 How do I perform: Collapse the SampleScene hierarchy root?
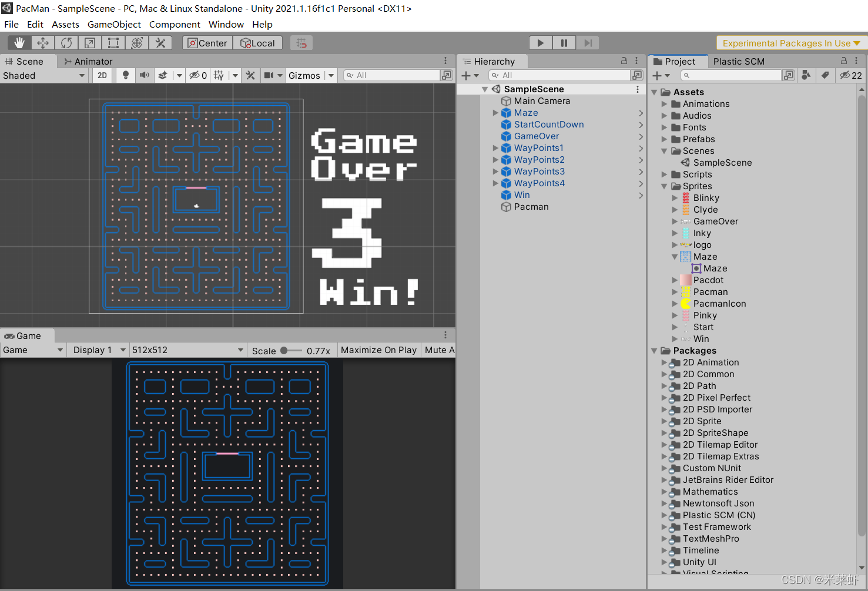click(485, 89)
